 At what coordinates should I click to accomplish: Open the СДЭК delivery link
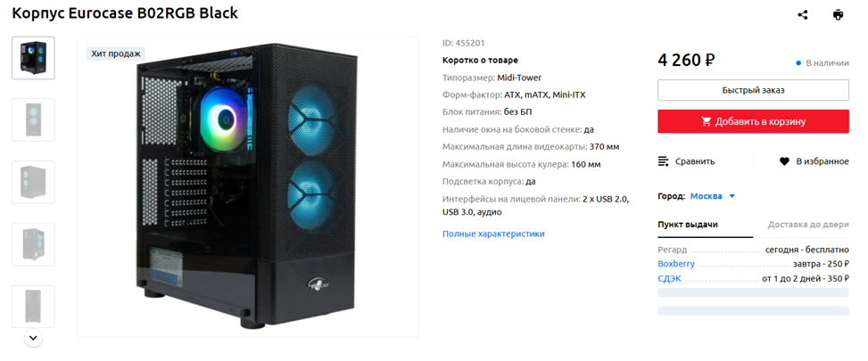(x=669, y=279)
